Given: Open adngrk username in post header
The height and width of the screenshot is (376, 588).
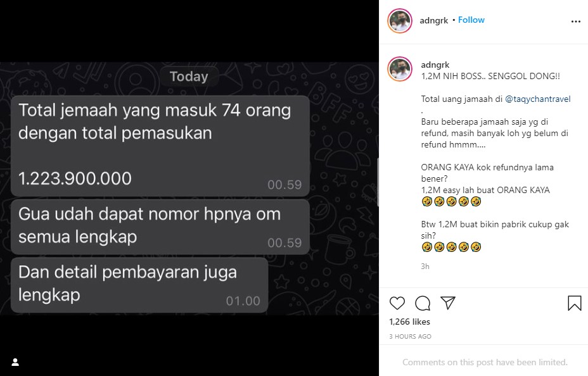Looking at the screenshot, I should click(x=434, y=21).
